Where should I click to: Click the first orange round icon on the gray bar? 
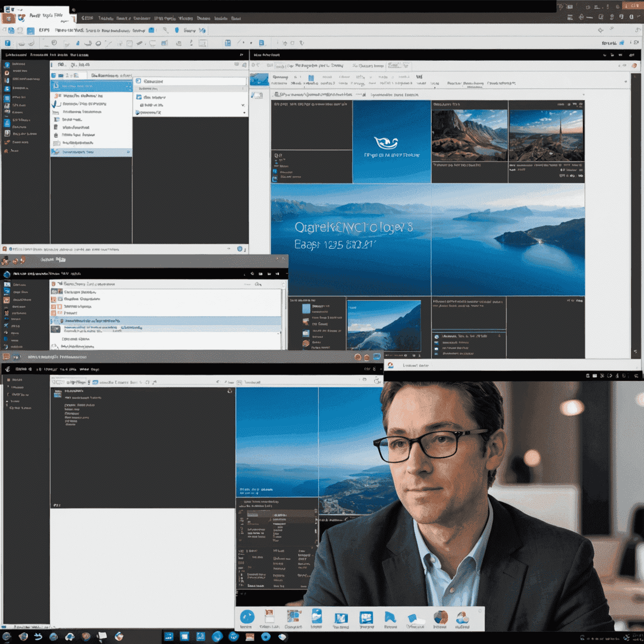click(x=358, y=357)
